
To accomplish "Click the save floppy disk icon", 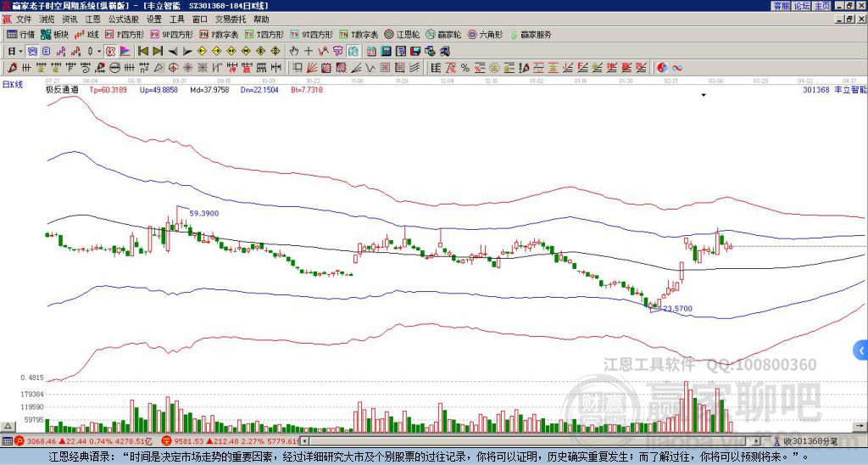I will [x=415, y=52].
